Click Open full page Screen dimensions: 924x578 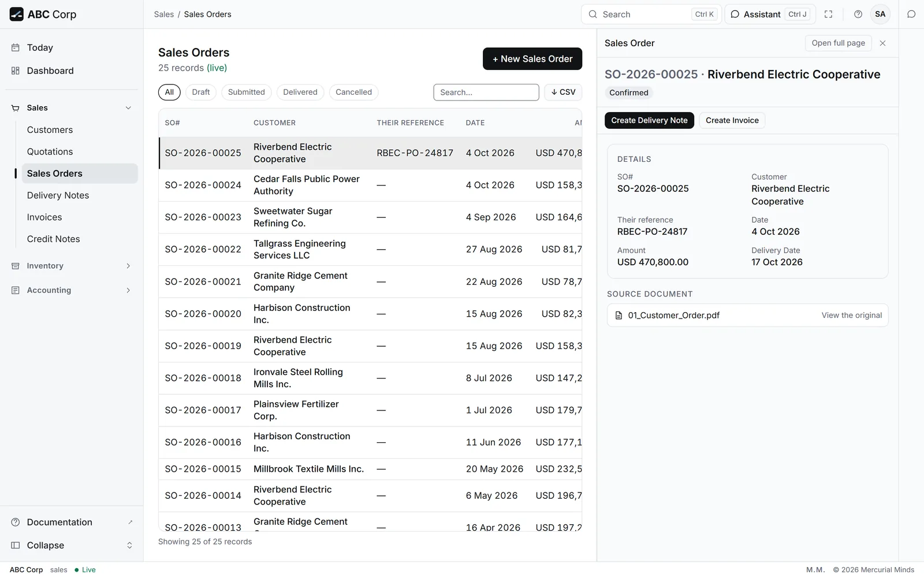[838, 43]
